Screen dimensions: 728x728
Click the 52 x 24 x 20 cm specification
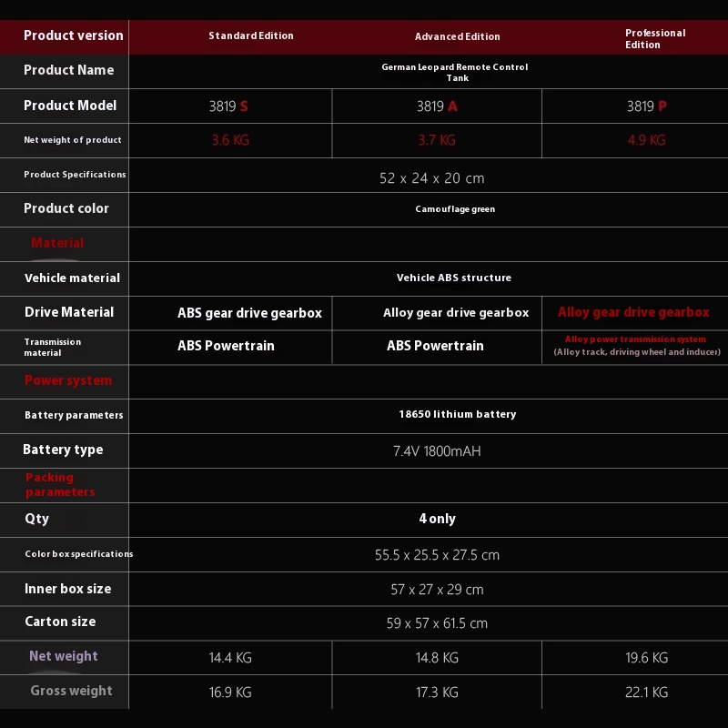point(431,178)
